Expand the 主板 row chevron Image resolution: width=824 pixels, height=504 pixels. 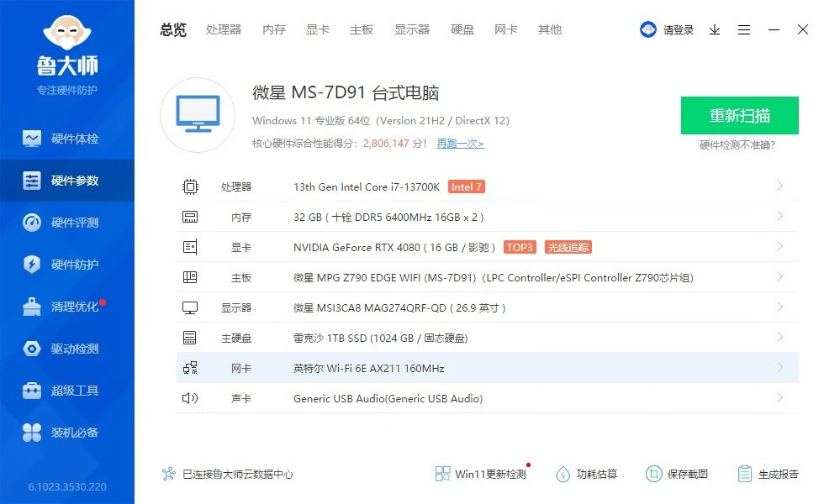click(x=780, y=276)
